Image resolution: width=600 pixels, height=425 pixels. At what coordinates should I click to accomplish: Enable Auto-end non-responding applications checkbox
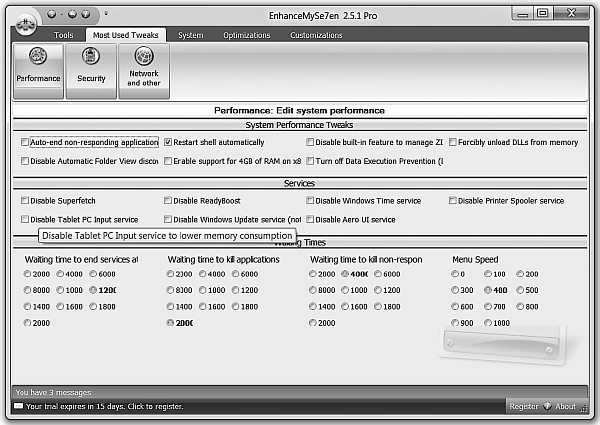point(25,142)
